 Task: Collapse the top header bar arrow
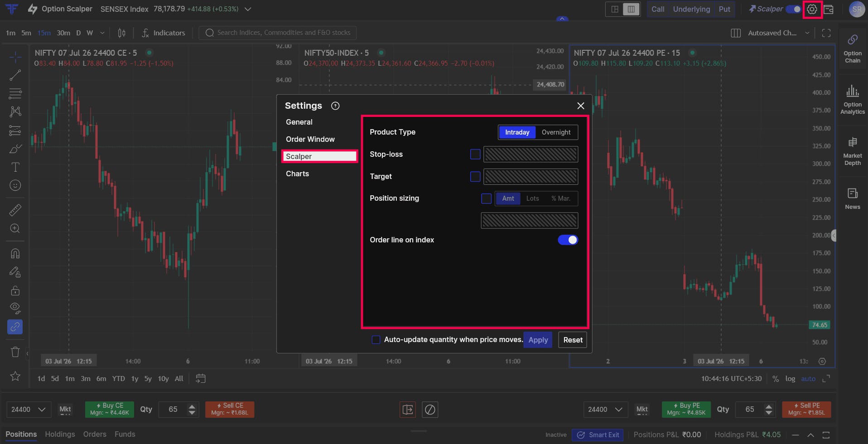562,19
